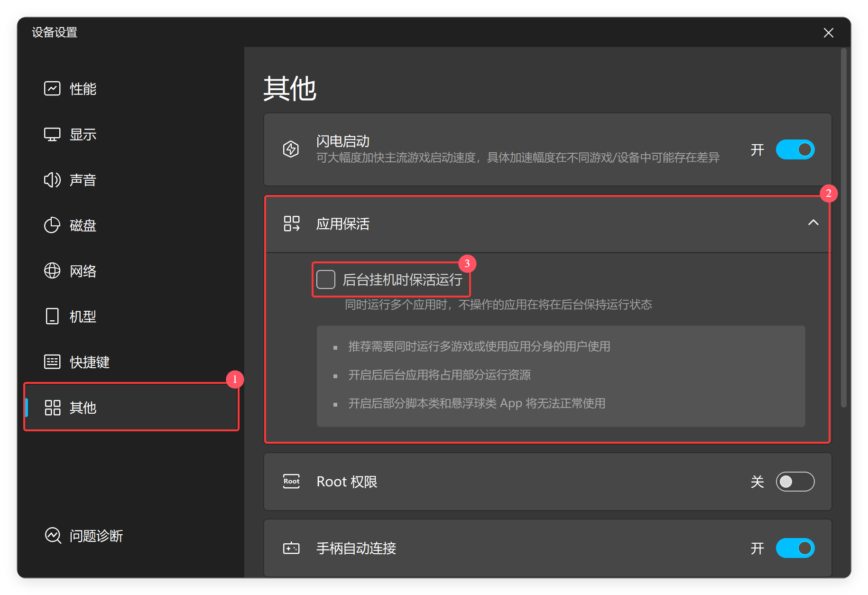Disable the 手柄自动连接 switch

795,548
